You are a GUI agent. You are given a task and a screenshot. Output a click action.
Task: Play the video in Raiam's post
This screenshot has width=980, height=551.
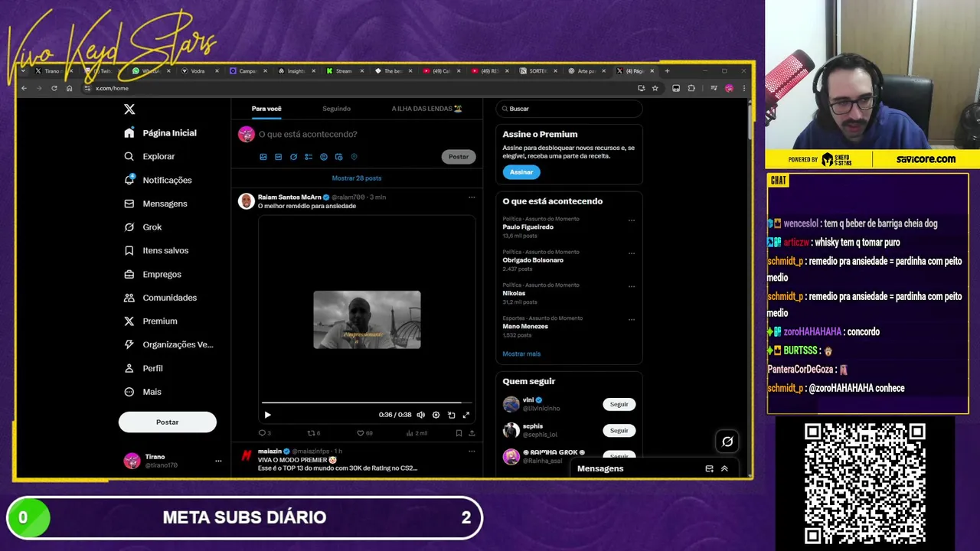point(267,415)
